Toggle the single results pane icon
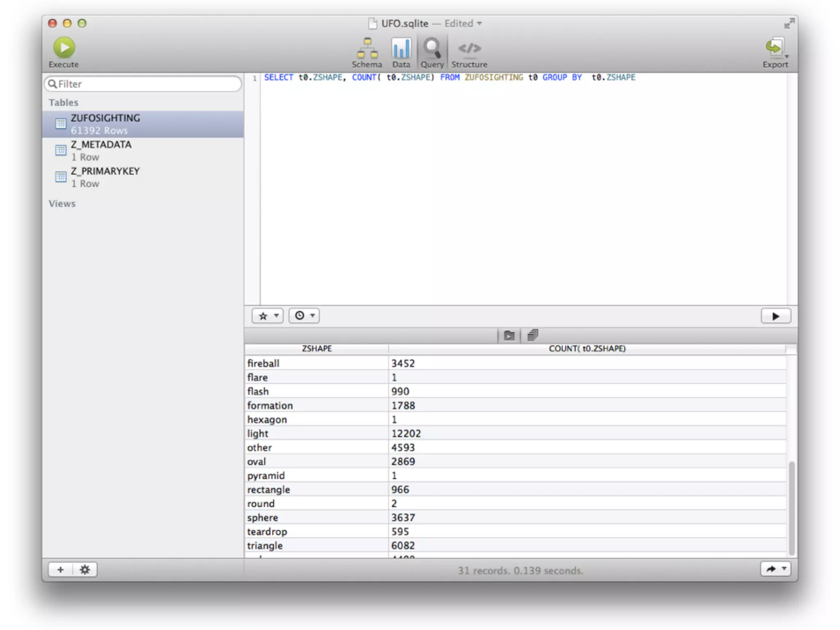The image size is (840, 630). [509, 336]
